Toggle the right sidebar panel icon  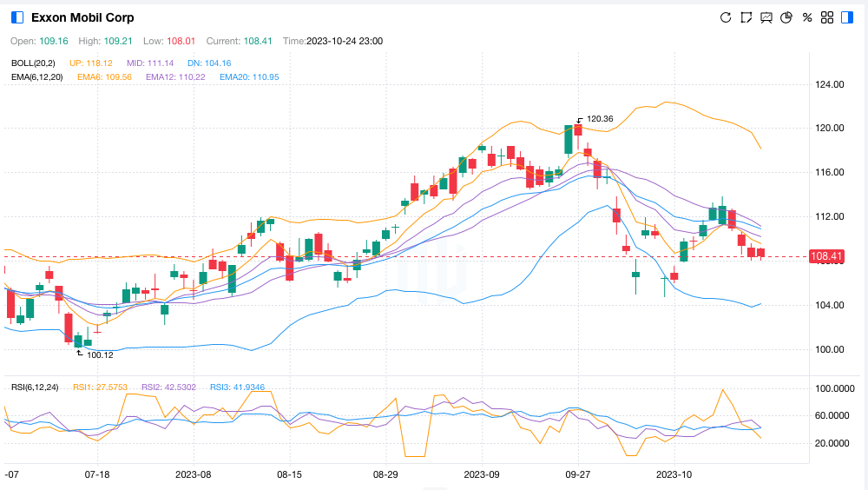tap(848, 17)
